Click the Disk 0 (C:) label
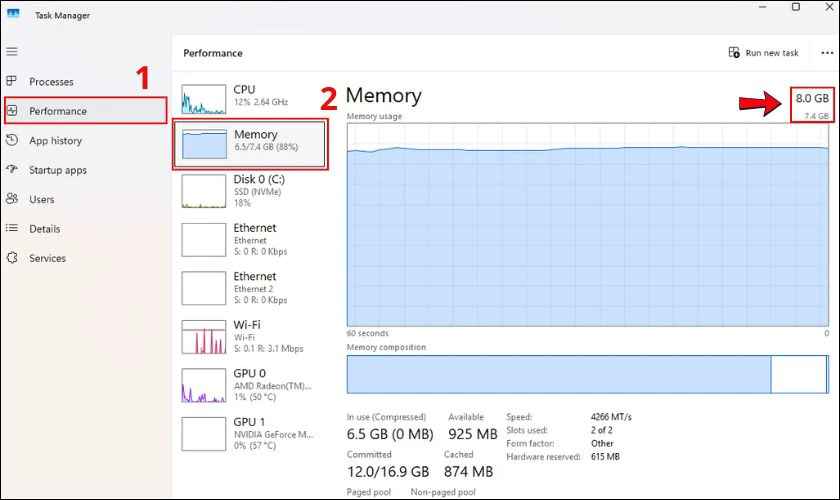Image resolution: width=840 pixels, height=500 pixels. [259, 179]
